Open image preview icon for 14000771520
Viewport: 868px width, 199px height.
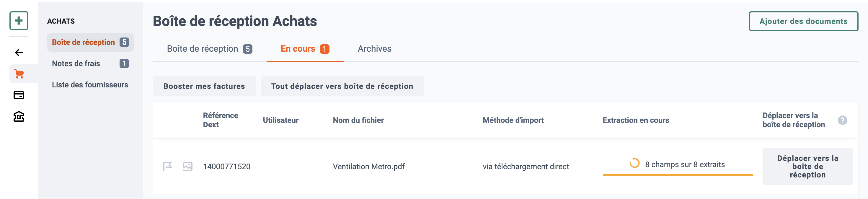click(x=188, y=166)
